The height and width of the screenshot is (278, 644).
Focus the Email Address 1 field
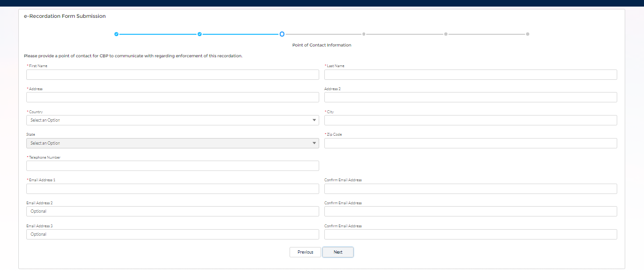(173, 189)
